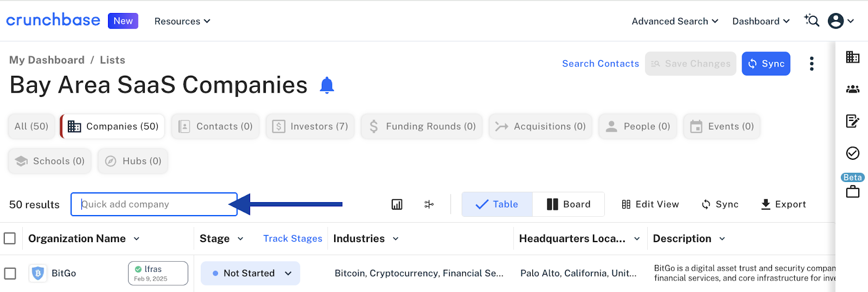
Task: Select the BitGo row checkbox
Action: 10,273
